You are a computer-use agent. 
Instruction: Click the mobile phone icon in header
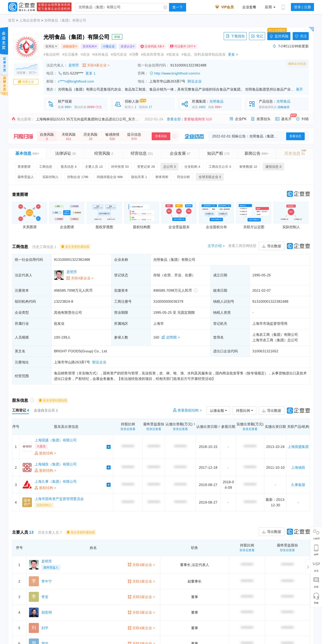click(x=283, y=7)
